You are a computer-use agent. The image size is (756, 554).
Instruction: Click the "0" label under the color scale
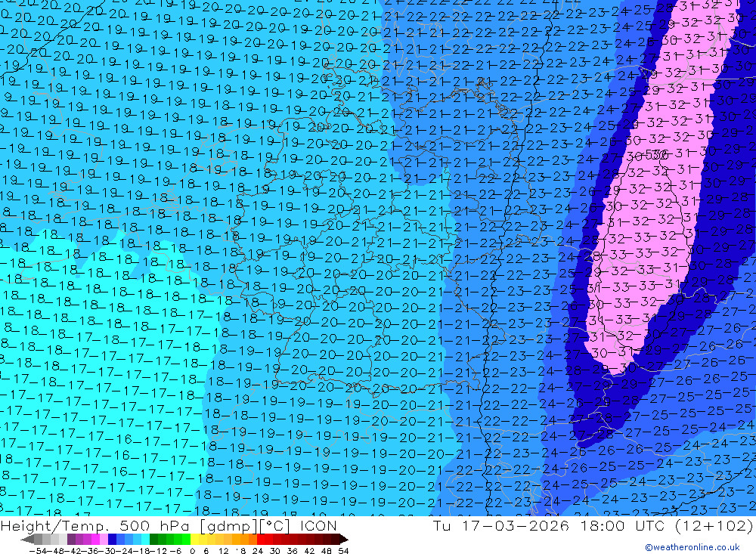click(x=192, y=551)
